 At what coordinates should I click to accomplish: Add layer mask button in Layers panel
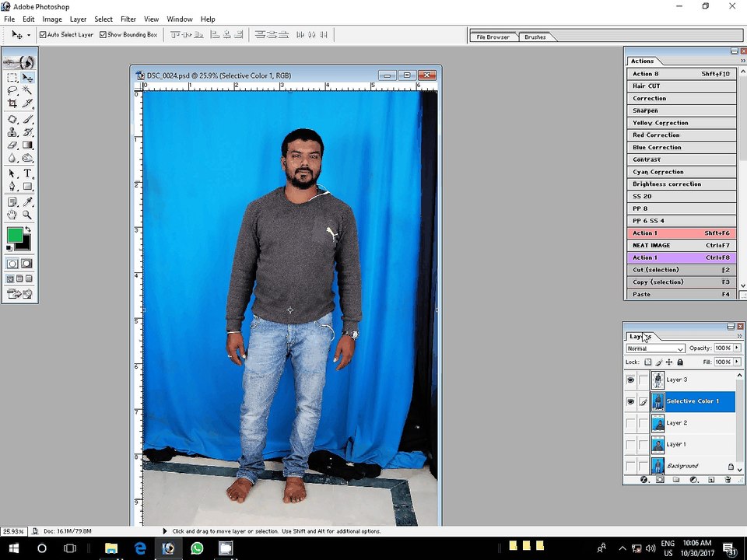[x=660, y=480]
